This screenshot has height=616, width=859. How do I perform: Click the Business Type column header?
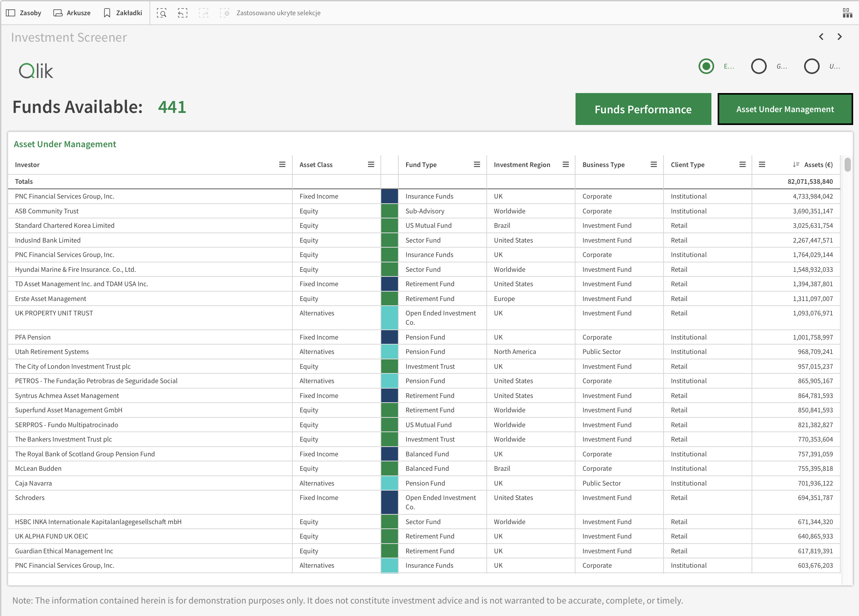pyautogui.click(x=604, y=165)
